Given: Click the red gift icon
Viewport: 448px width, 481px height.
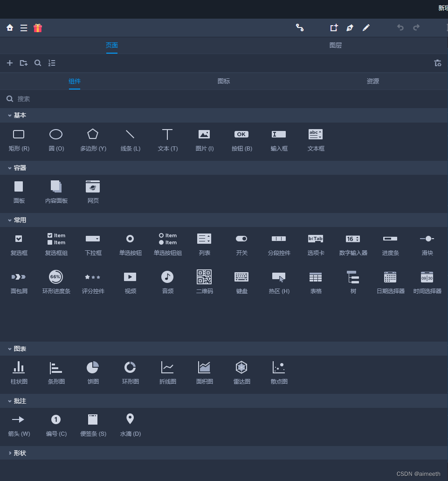Looking at the screenshot, I should [38, 28].
